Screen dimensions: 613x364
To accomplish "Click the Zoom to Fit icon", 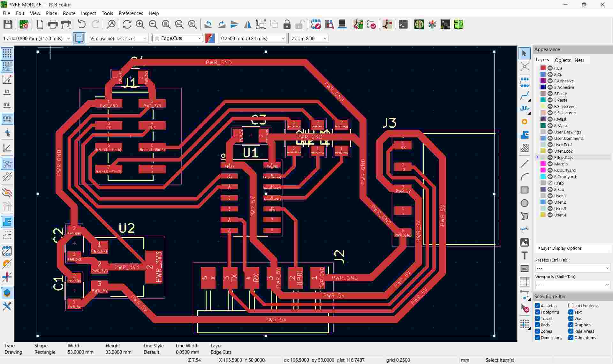I will tap(166, 25).
